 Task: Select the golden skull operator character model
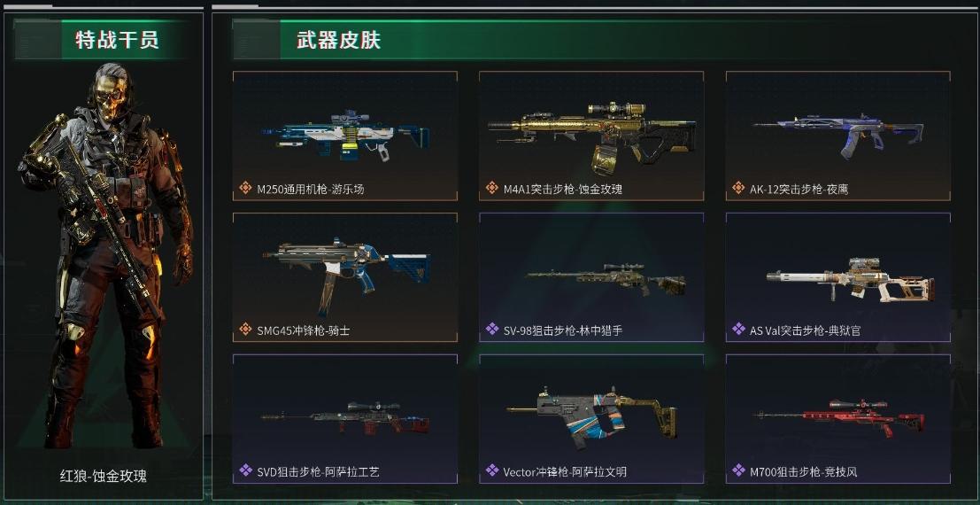point(106,255)
